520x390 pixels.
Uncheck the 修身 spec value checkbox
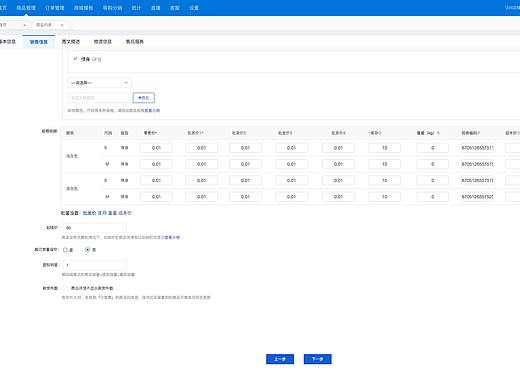75,59
